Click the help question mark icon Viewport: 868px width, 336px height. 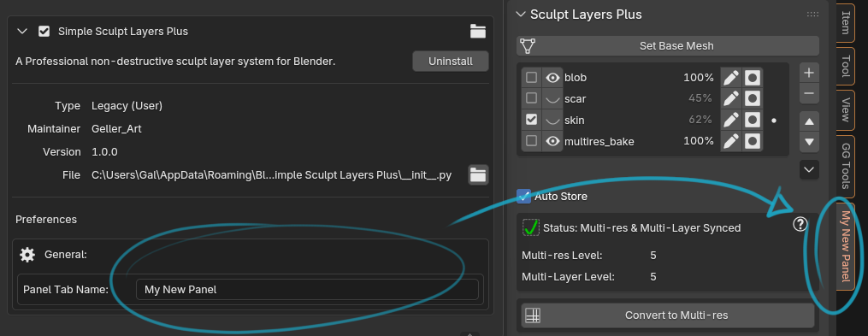[x=800, y=224]
